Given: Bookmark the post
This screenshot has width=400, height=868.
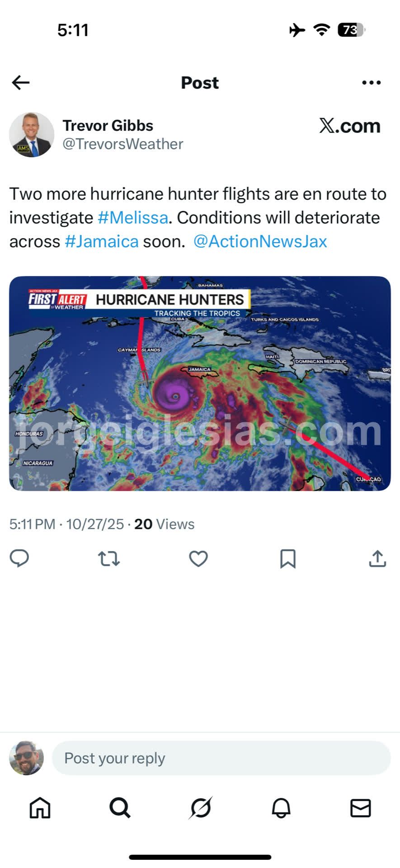Looking at the screenshot, I should [288, 559].
